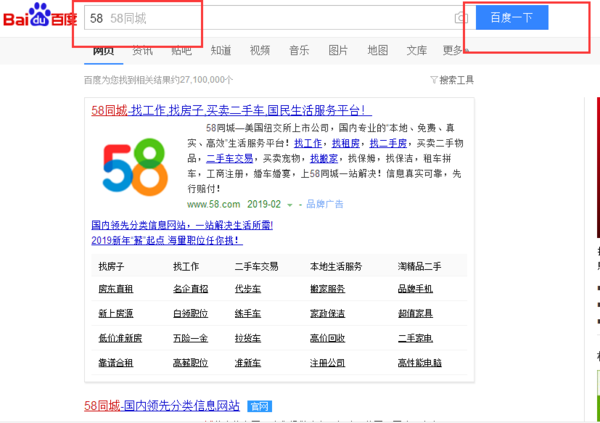Click the 找二手房 link in description

388,143
